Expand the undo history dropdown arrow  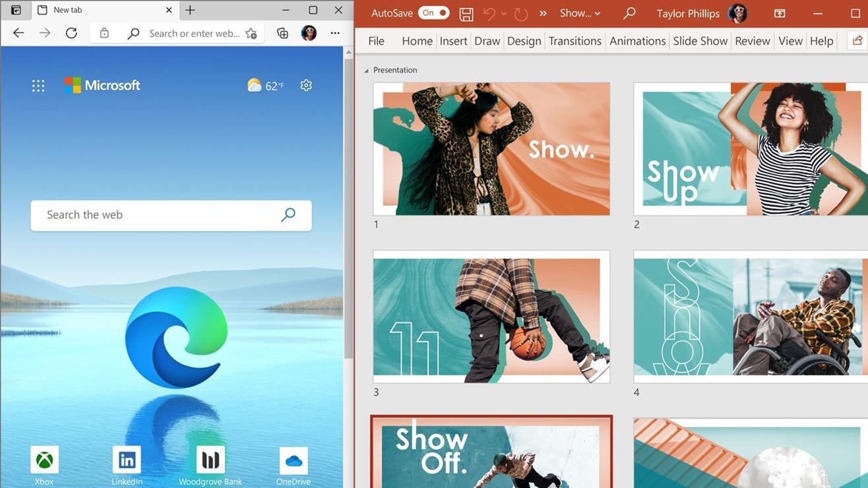[504, 13]
